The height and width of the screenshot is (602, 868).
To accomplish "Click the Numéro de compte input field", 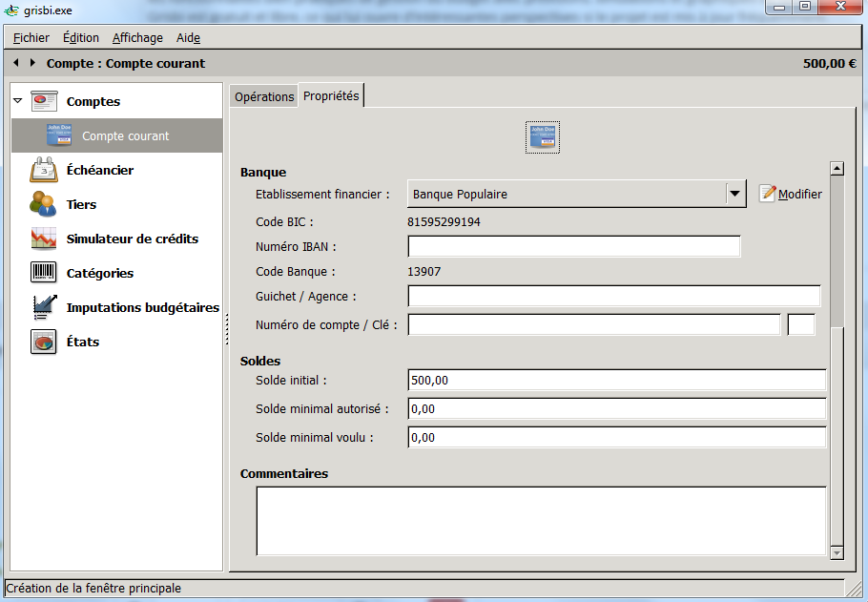I will pos(594,324).
